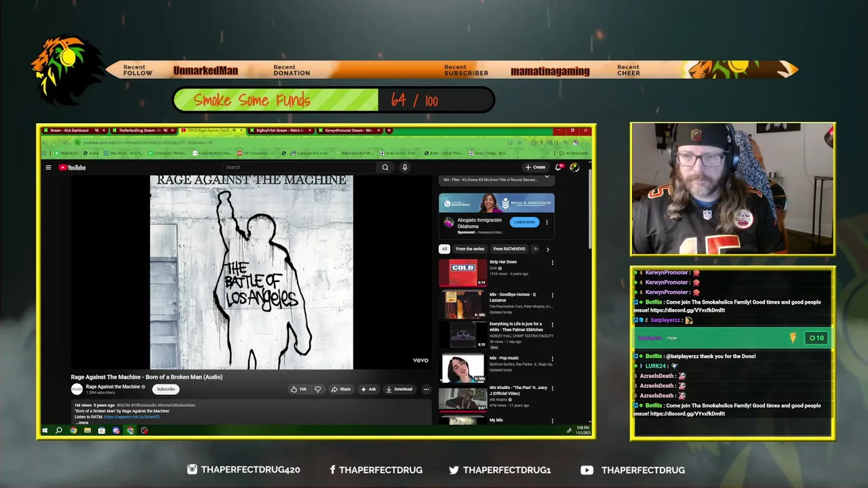Open the YouTube account avatar menu
Viewport: 868px width, 488px height.
pos(574,167)
